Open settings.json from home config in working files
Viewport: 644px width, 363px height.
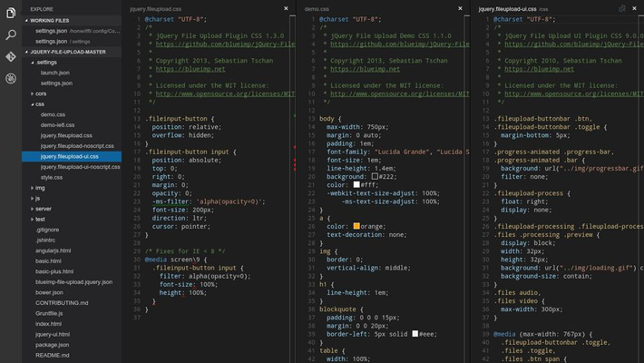point(72,31)
